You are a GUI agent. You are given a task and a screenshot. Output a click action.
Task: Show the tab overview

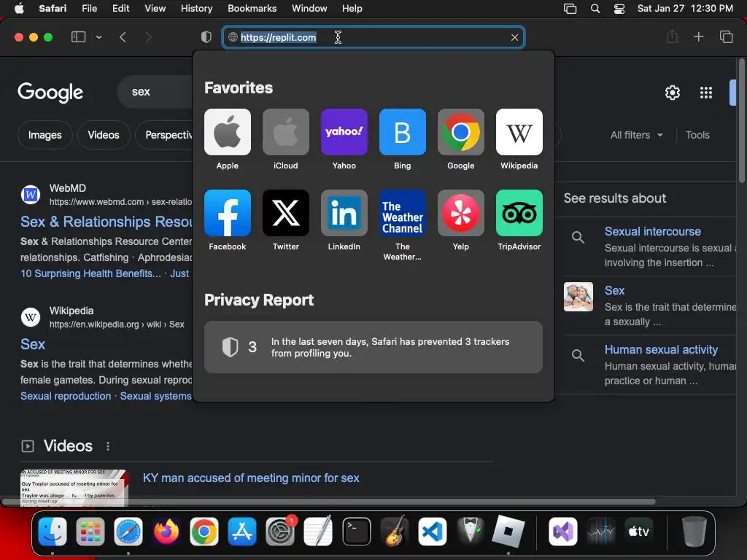pos(726,36)
